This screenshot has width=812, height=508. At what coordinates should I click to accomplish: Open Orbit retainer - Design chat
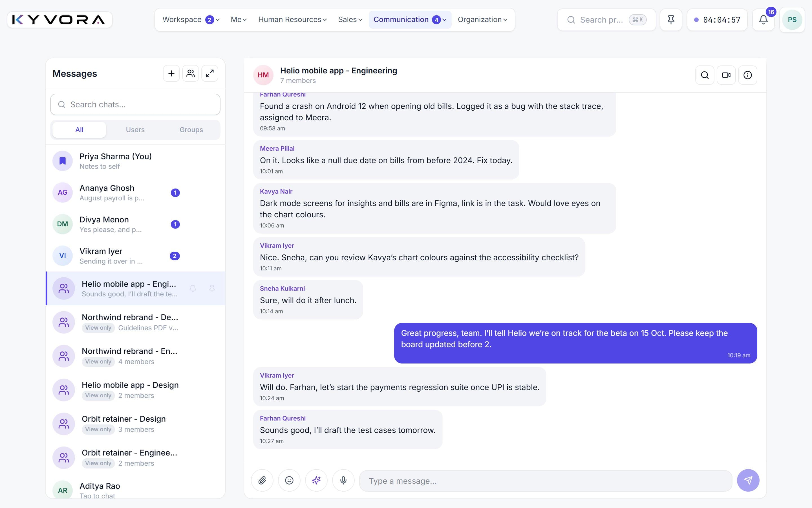pyautogui.click(x=135, y=424)
